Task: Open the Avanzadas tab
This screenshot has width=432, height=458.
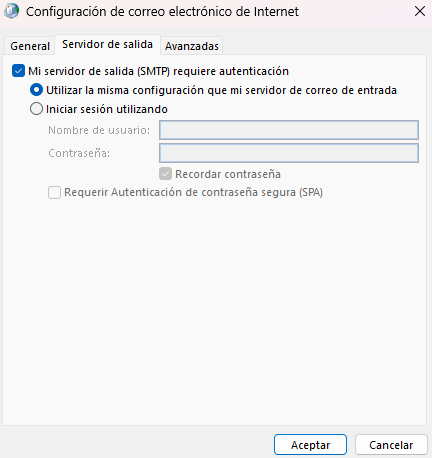Action: (192, 46)
